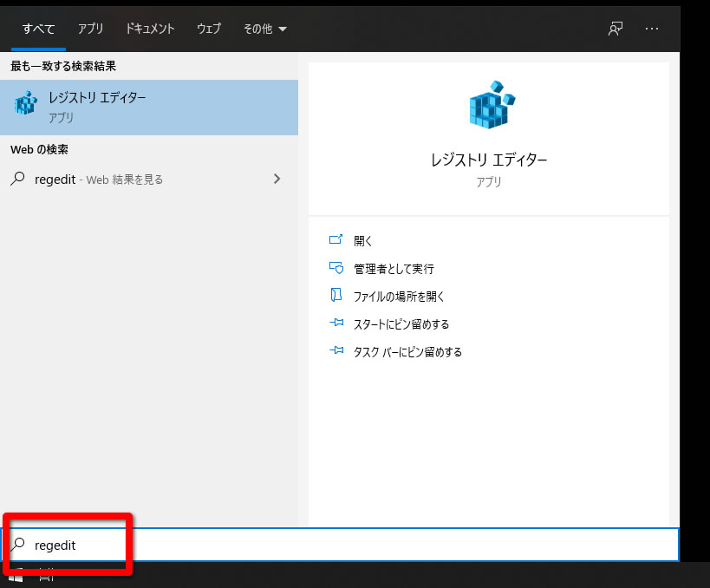This screenshot has width=710, height=588.
Task: Switch to the ウェブ tab
Action: click(209, 29)
